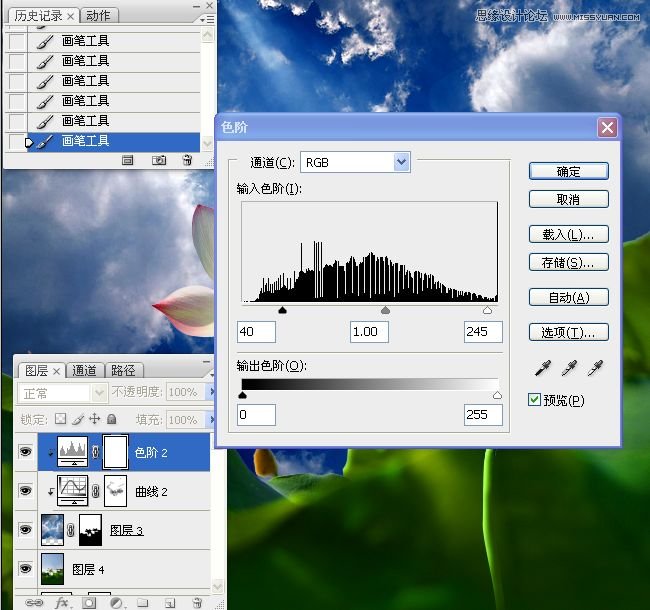The image size is (650, 610).
Task: Click the input black point slider
Action: [282, 310]
